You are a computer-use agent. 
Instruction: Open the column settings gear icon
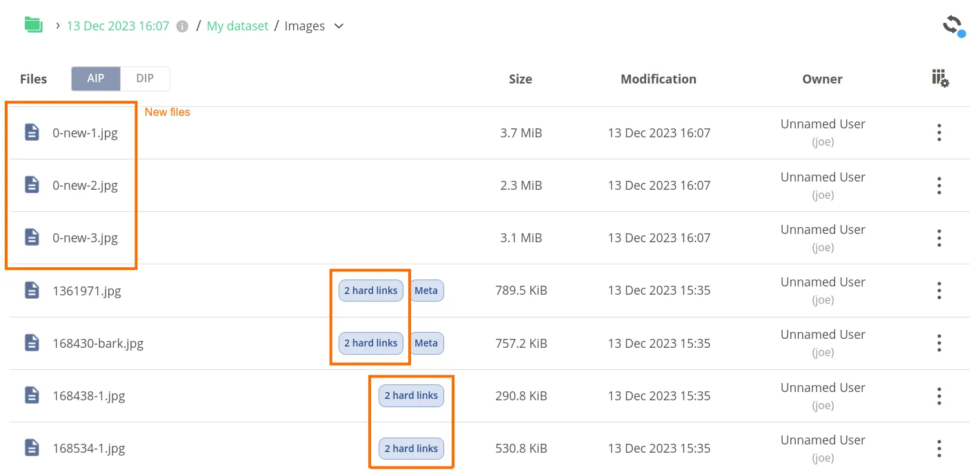point(939,79)
